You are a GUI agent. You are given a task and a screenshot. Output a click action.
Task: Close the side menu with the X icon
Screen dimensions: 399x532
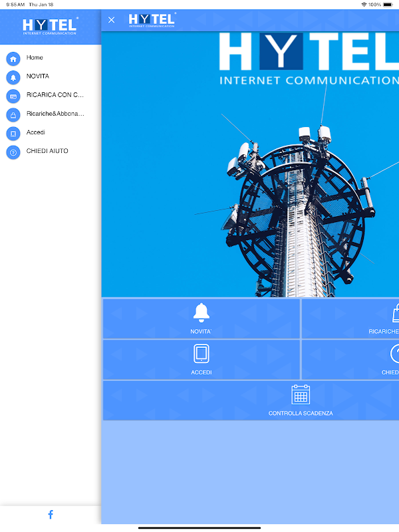pyautogui.click(x=111, y=20)
